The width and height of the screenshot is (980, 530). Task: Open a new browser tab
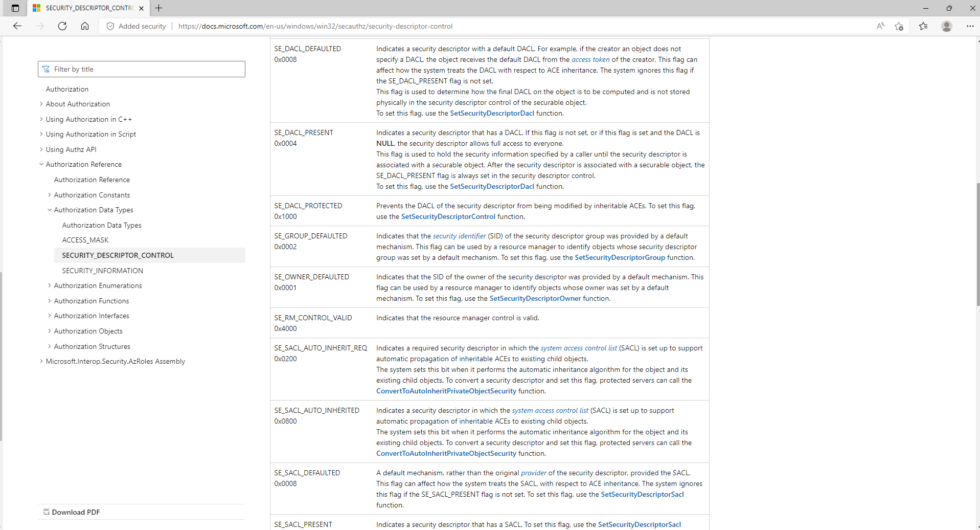click(x=159, y=8)
